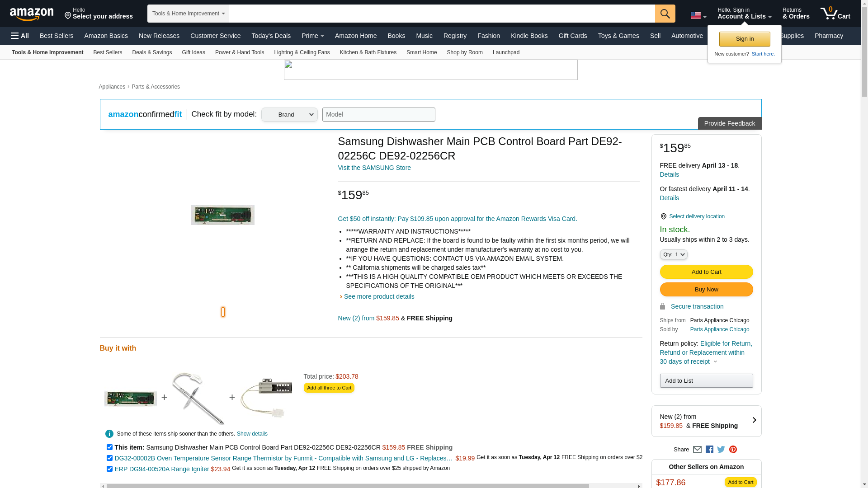The height and width of the screenshot is (488, 868).
Task: Click the Amazon logo
Action: (32, 14)
